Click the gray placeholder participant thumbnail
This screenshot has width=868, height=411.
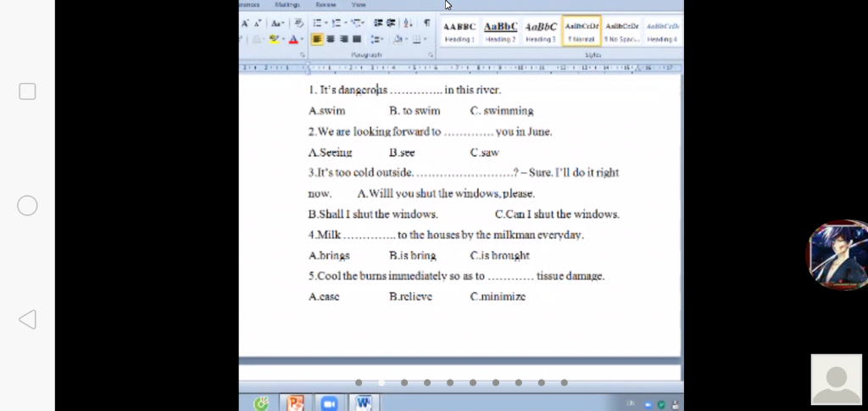[837, 380]
